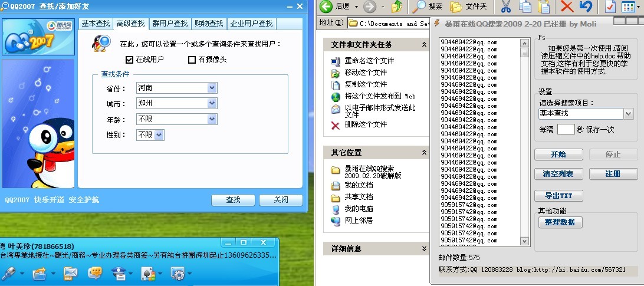The image size is (644, 286).
Task: Click the orange chat bubbles icon
Action: (x=95, y=274)
